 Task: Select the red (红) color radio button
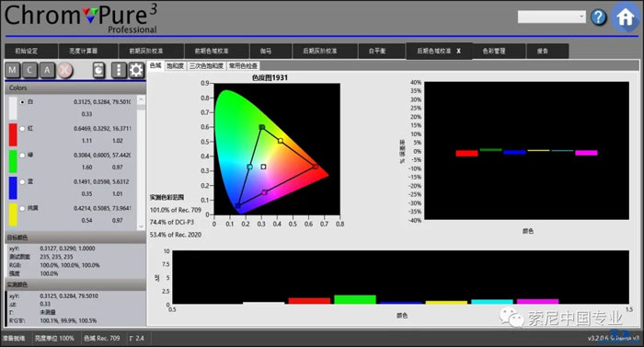pyautogui.click(x=22, y=129)
